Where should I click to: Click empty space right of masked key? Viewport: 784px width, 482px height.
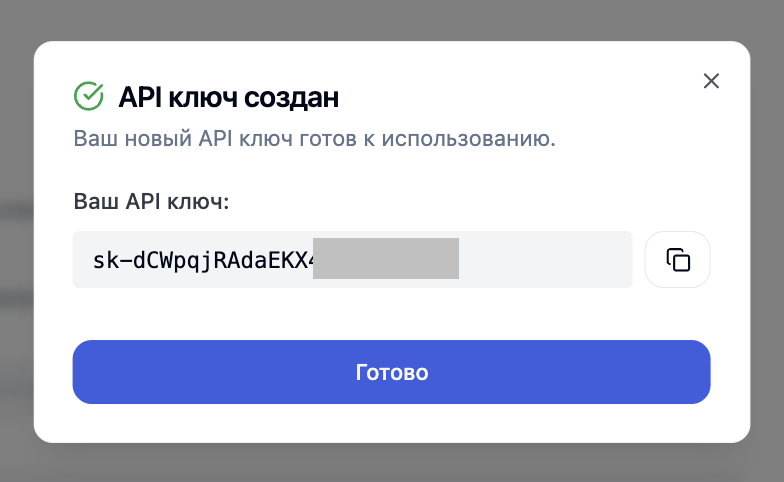coord(545,260)
